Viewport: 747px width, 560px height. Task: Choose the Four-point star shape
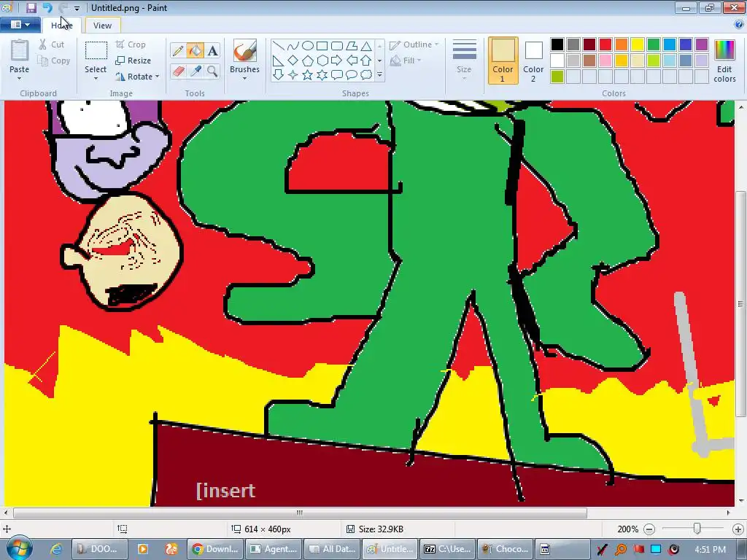293,75
